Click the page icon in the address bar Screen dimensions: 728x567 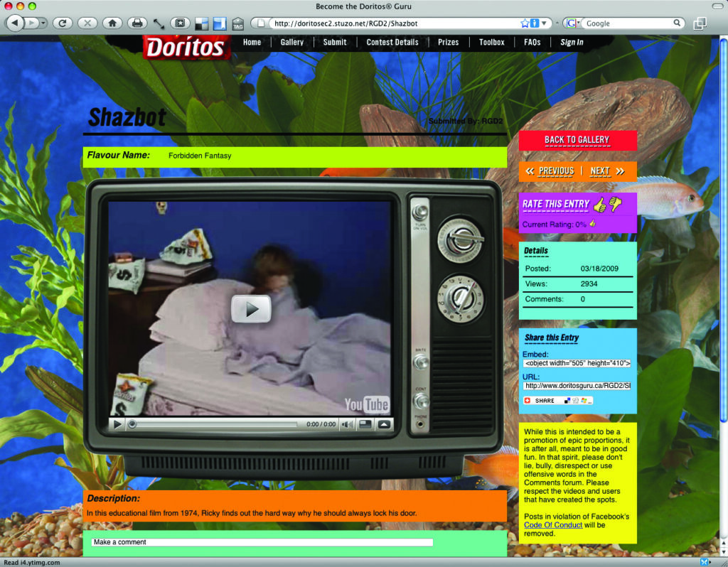click(261, 23)
